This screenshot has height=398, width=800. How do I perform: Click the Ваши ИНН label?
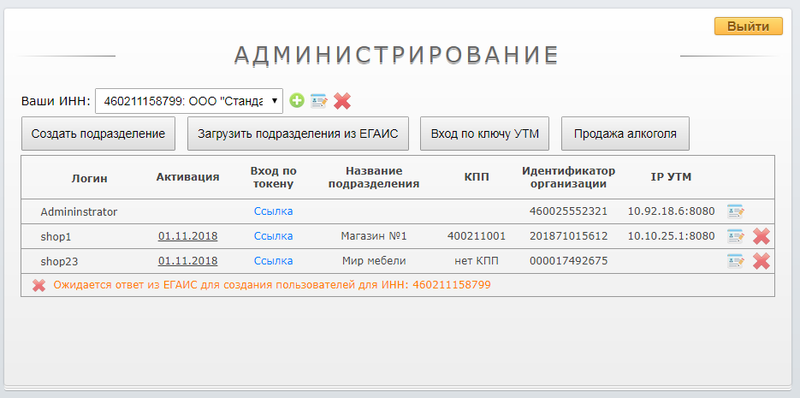(56, 101)
